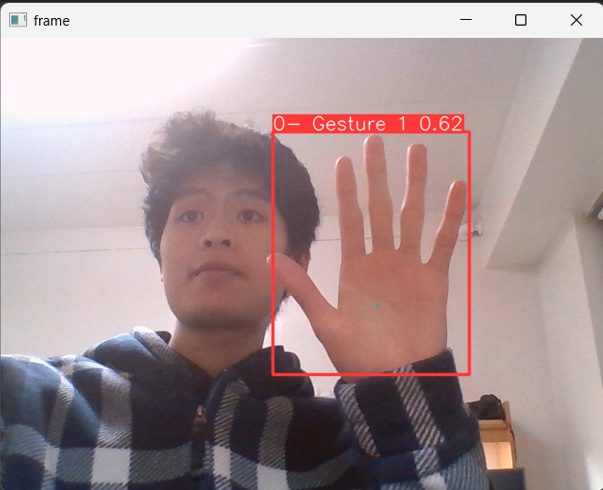Click the dark bag on the shelf
The image size is (603, 490).
click(489, 406)
